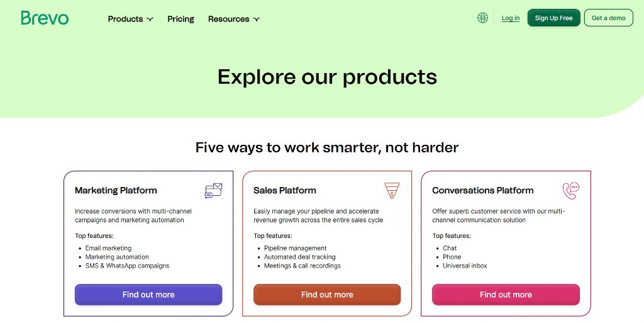Screen dimensions: 644x323
Task: Find out more about Conversations Platform
Action: pos(506,295)
